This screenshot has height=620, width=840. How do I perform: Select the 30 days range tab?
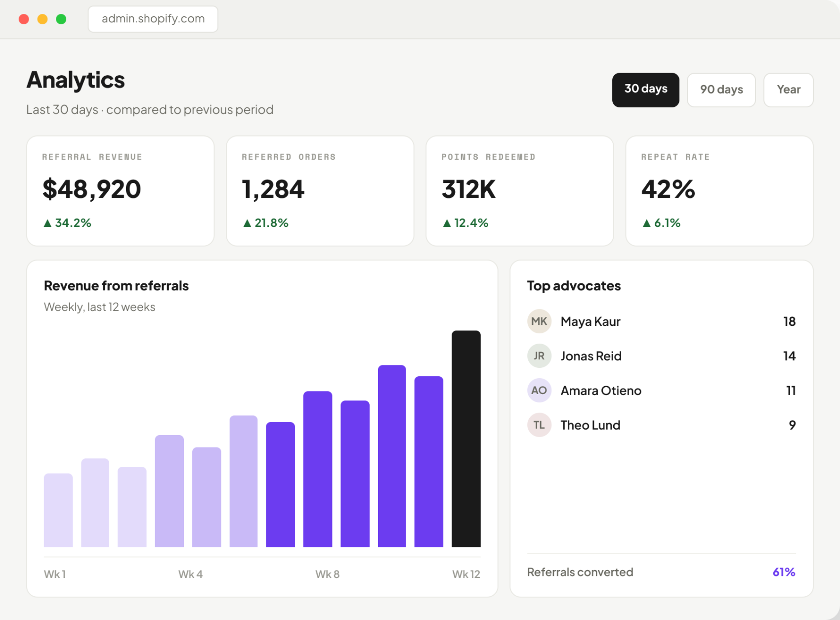coord(645,90)
